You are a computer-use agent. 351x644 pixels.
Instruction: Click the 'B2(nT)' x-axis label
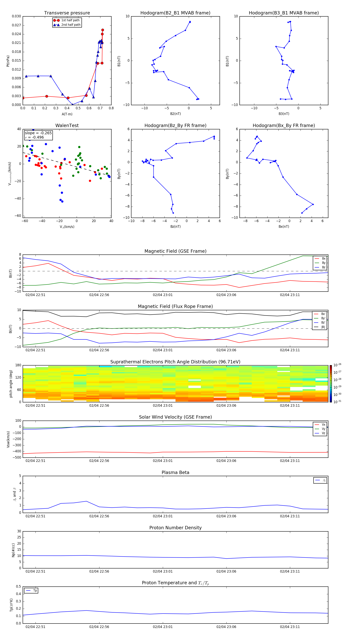click(x=175, y=114)
